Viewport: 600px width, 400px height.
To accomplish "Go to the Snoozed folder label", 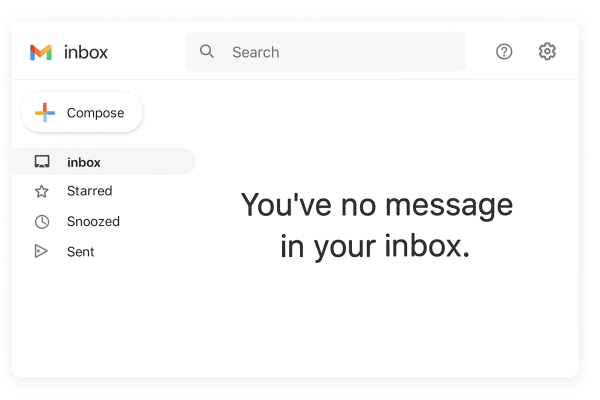I will click(93, 222).
